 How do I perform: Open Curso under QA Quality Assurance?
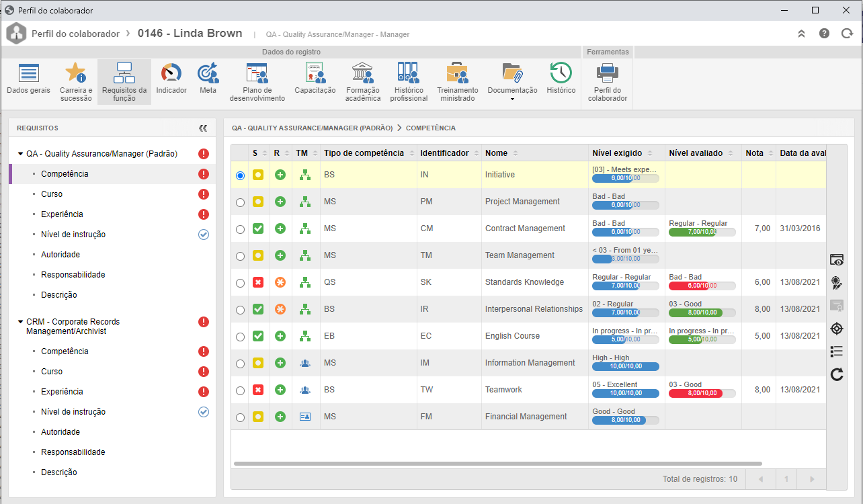pyautogui.click(x=52, y=194)
